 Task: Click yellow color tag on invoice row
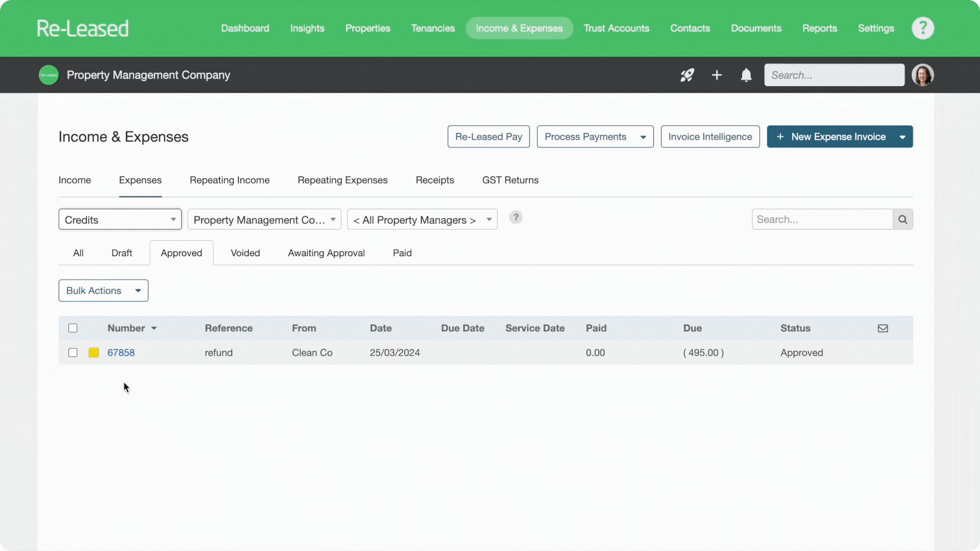point(94,353)
